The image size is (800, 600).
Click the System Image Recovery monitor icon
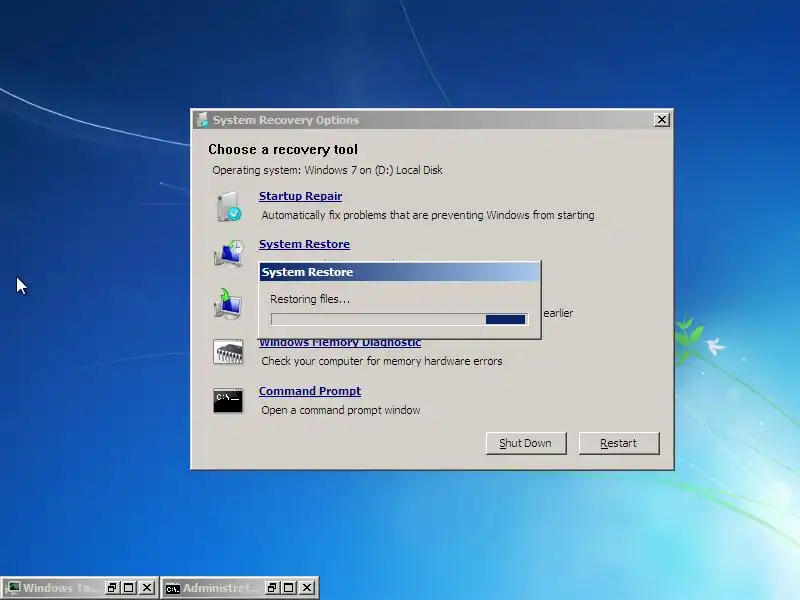click(228, 304)
